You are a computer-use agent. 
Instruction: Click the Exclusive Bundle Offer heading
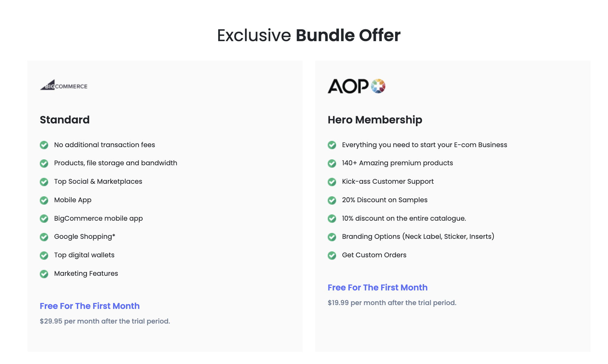[309, 35]
